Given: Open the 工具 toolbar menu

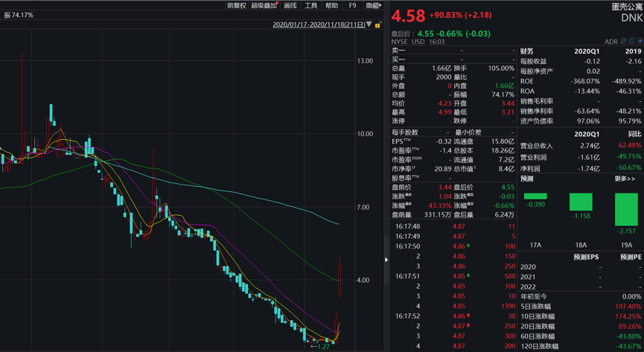Looking at the screenshot, I should (x=311, y=5).
